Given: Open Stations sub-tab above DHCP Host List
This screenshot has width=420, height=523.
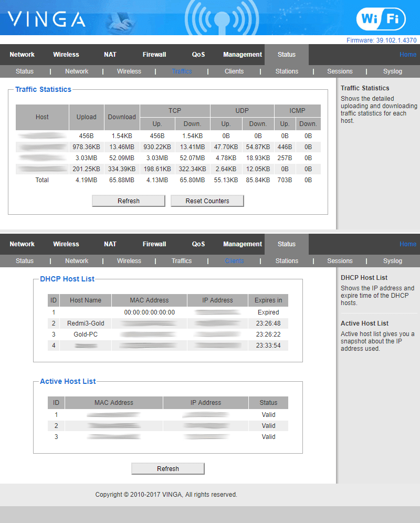Looking at the screenshot, I should coord(287,261).
